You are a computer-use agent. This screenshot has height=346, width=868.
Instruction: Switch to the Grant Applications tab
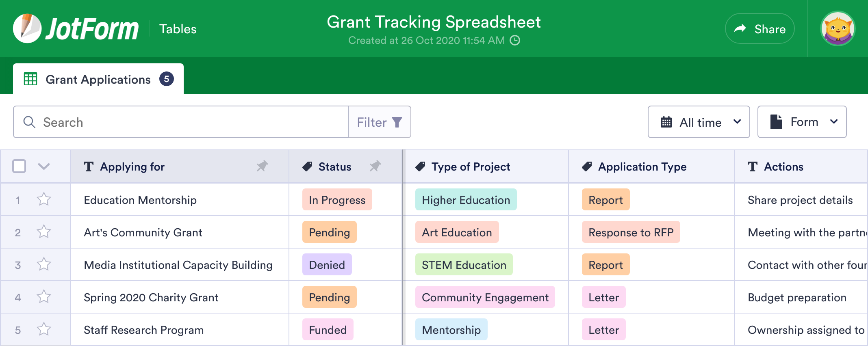[x=98, y=79]
